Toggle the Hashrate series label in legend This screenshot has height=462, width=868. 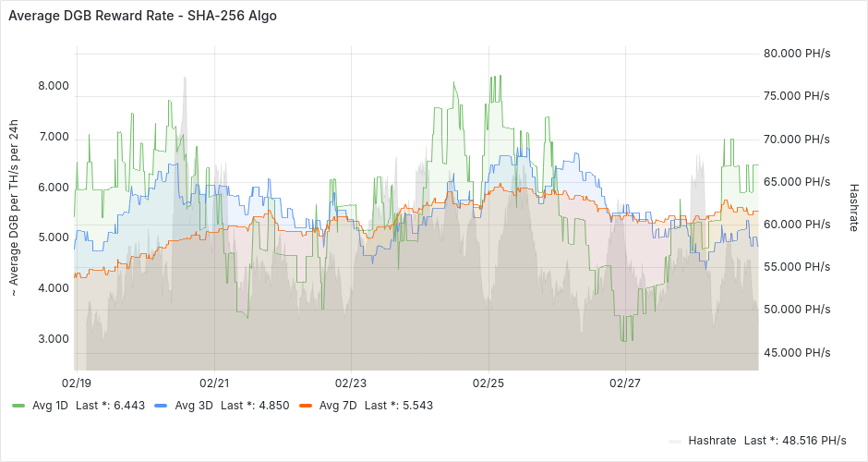pyautogui.click(x=712, y=440)
